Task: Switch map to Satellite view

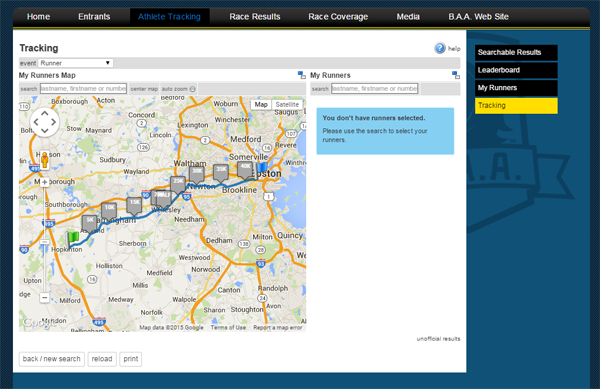Action: tap(287, 104)
